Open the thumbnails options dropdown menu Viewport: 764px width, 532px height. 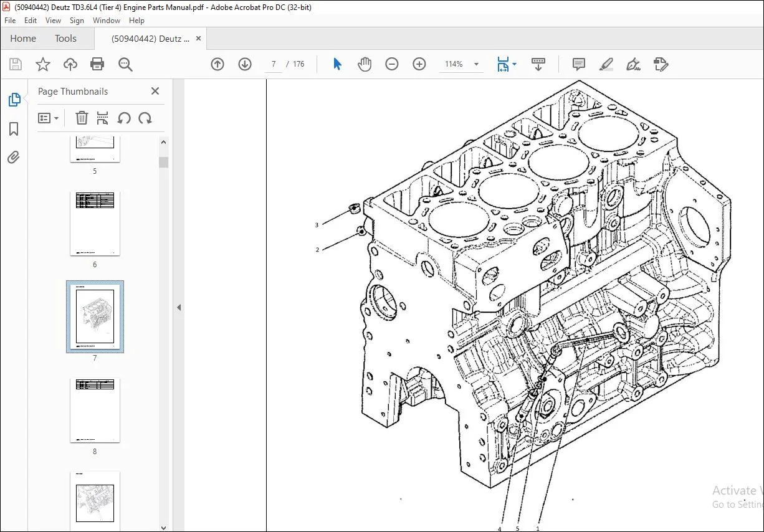[x=49, y=118]
